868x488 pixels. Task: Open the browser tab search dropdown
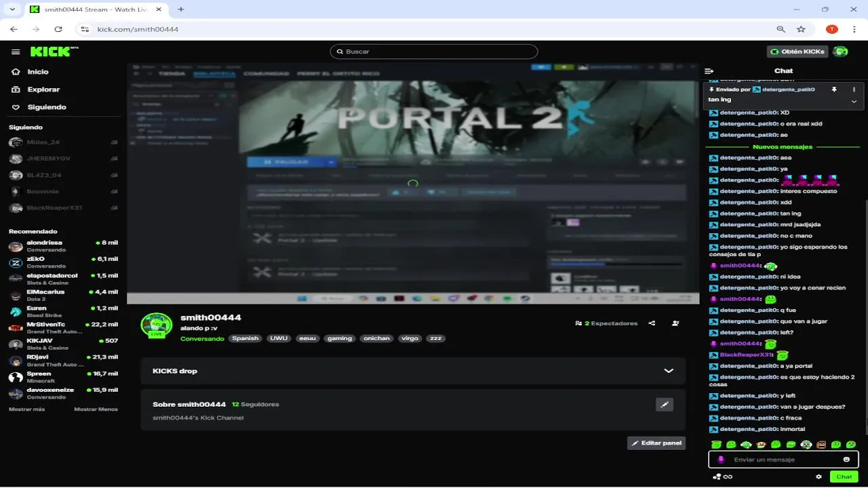point(12,9)
